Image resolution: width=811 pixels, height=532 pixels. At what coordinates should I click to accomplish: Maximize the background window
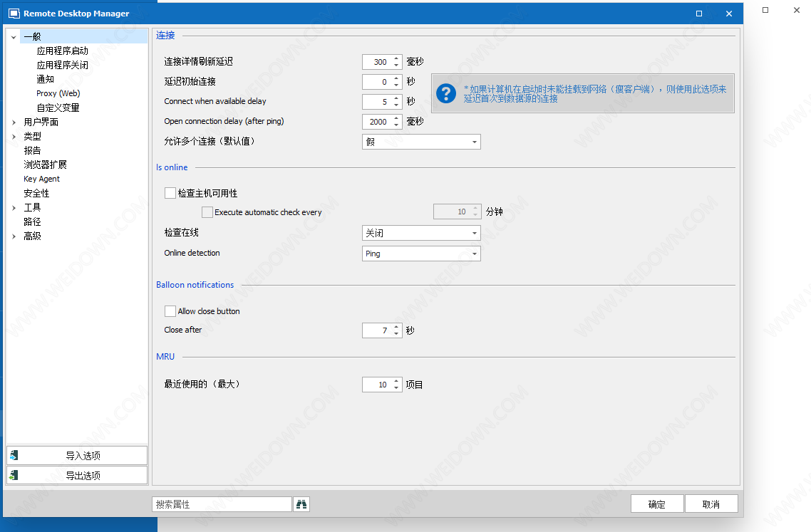pyautogui.click(x=765, y=10)
